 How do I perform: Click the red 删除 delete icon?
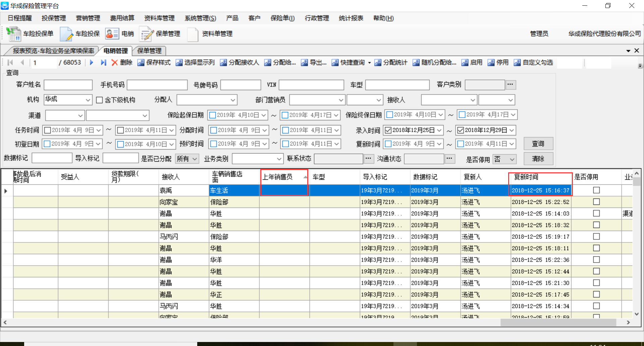pos(115,63)
